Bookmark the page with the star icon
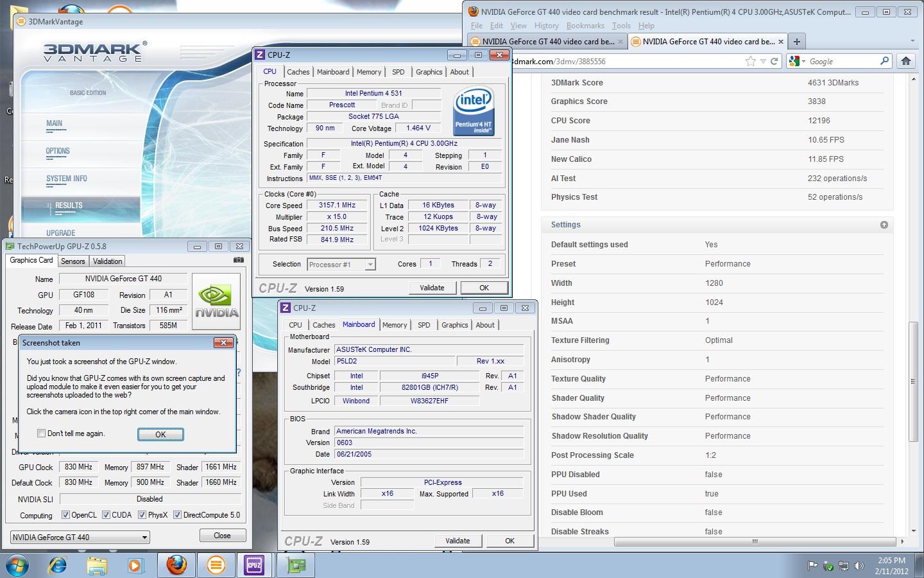Viewport: 924px width, 578px height. 751,61
